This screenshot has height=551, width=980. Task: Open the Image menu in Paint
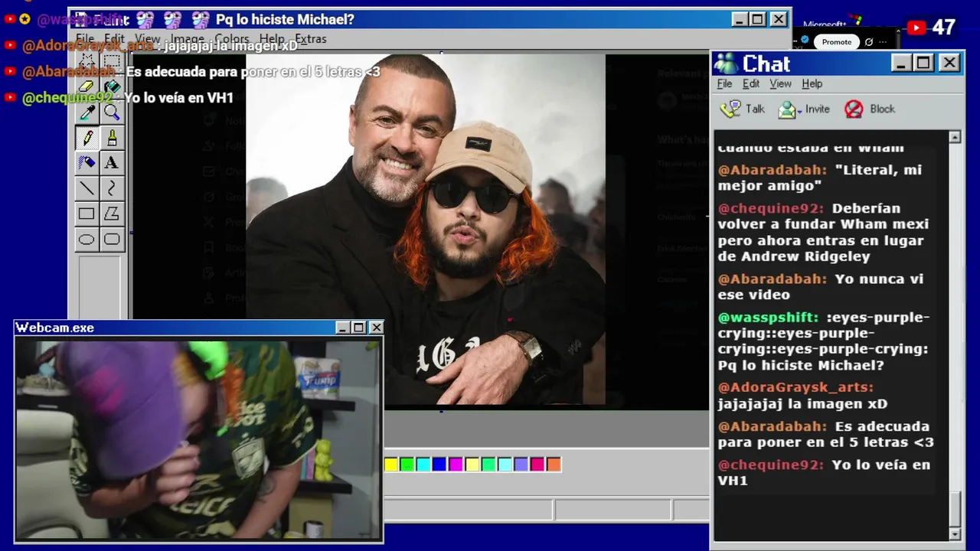pos(187,39)
